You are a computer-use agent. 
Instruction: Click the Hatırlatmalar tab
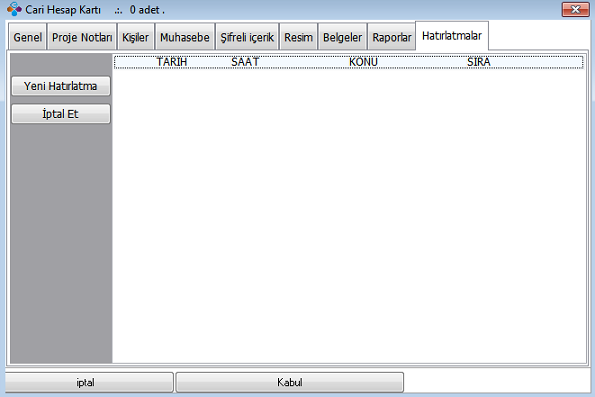tap(452, 36)
